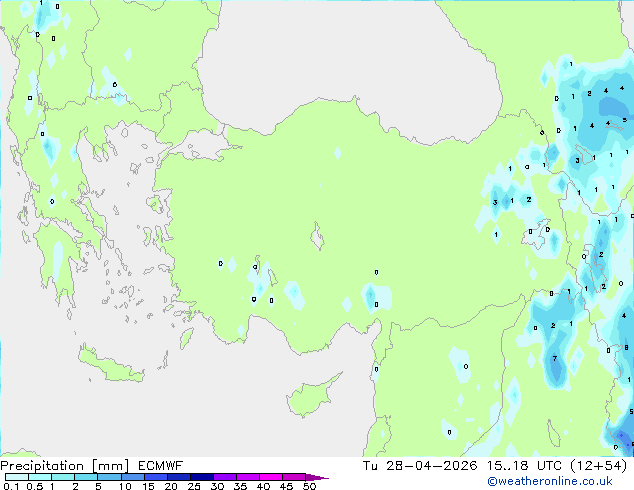Screen dimensions: 634x490
Task: Click the 1–2 mm legend swatch
Action: point(63,477)
